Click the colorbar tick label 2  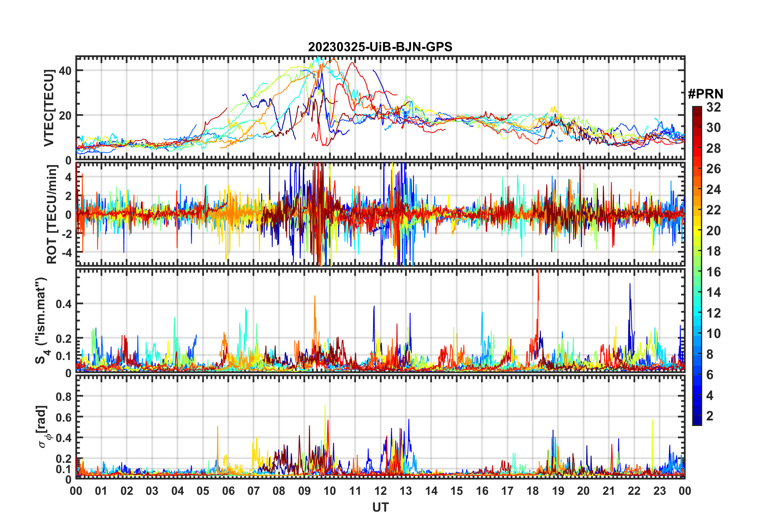click(x=710, y=416)
